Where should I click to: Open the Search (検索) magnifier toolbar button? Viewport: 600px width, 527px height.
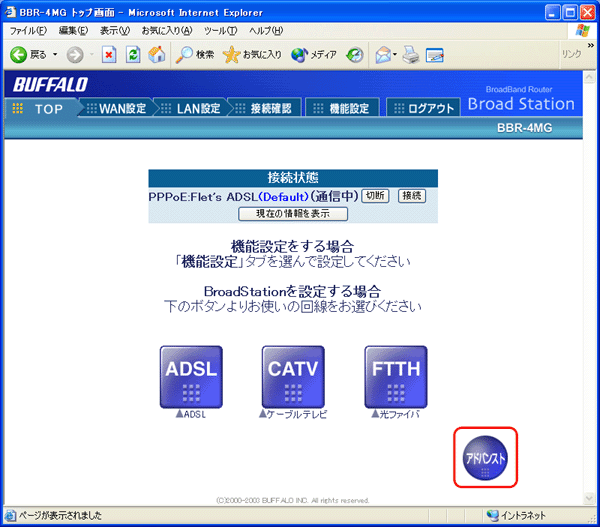tap(195, 55)
